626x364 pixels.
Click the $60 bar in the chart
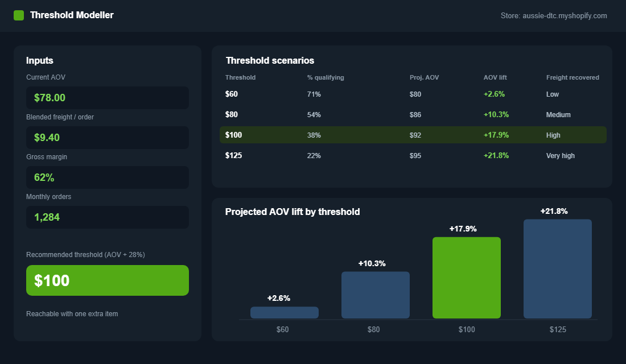click(x=284, y=312)
